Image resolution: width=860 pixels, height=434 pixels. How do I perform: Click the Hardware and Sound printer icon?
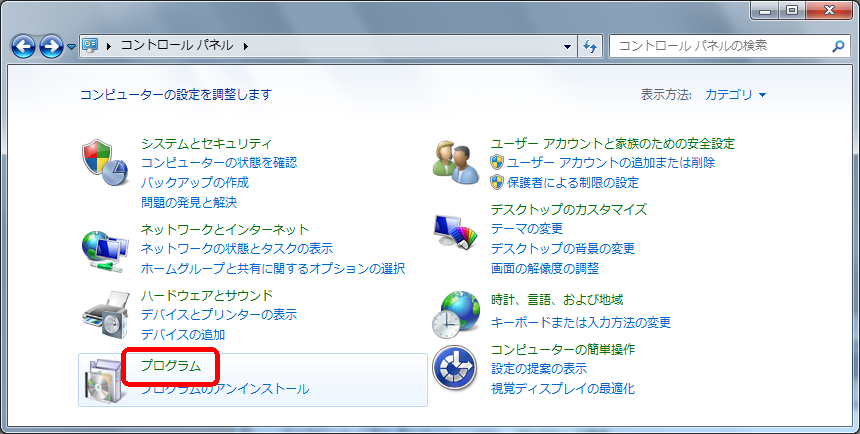point(105,316)
